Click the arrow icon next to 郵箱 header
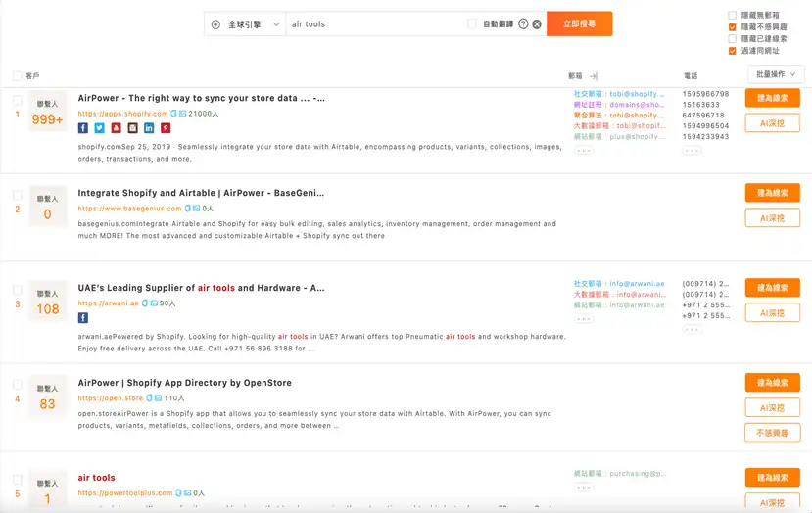Viewport: 812px width, 513px height. [594, 76]
